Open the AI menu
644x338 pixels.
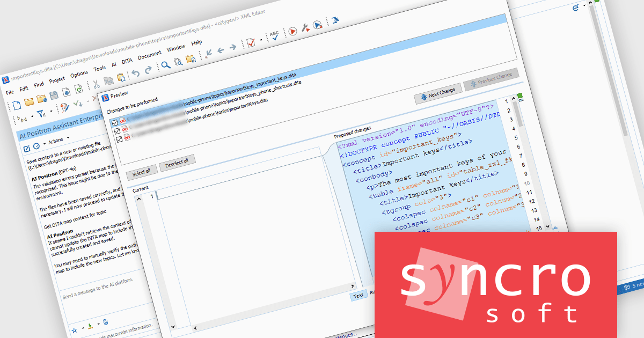(114, 64)
